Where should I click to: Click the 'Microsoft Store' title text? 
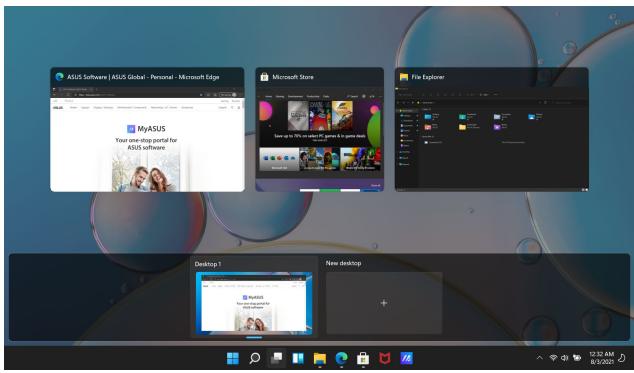tap(293, 77)
